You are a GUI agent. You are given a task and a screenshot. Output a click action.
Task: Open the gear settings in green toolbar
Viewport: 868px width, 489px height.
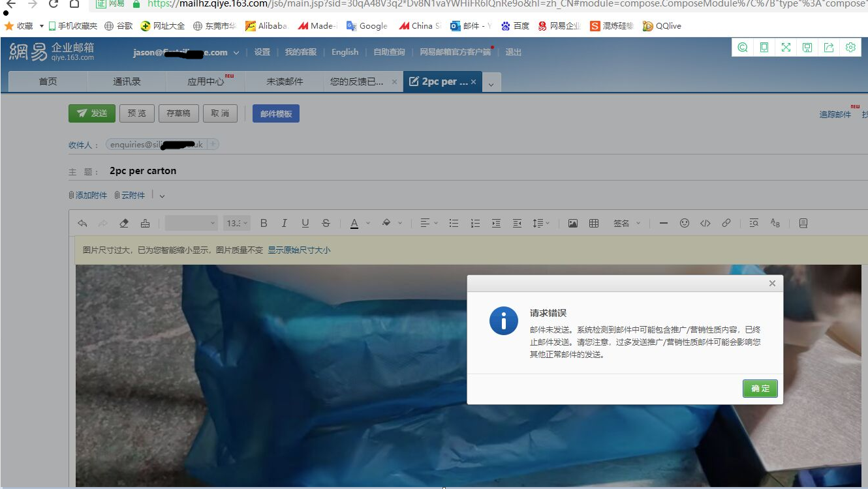click(x=850, y=47)
